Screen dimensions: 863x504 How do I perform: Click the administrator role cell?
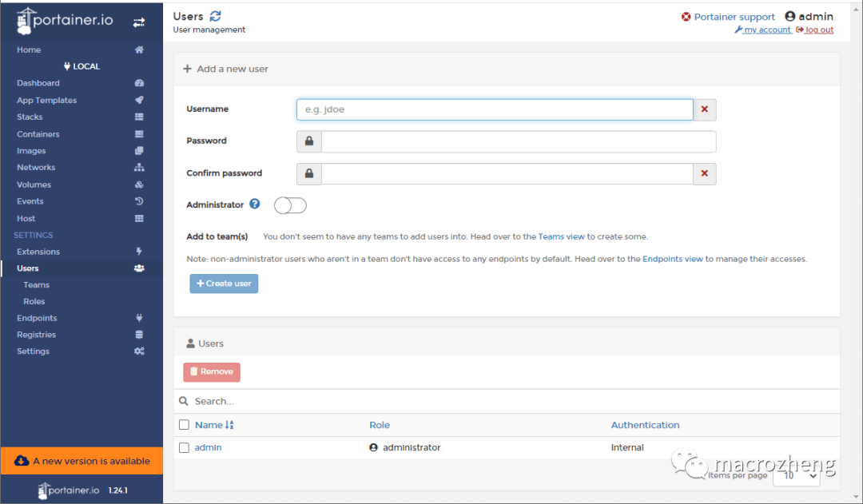(405, 447)
